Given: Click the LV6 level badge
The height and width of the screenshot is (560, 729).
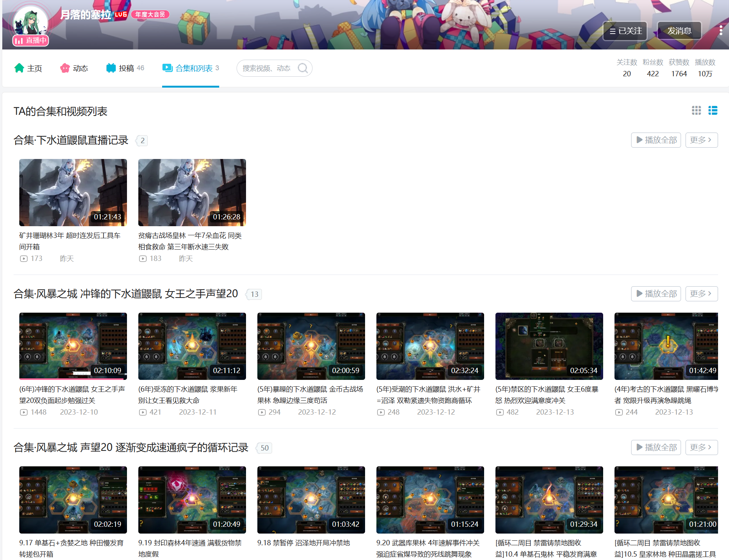Looking at the screenshot, I should point(121,15).
